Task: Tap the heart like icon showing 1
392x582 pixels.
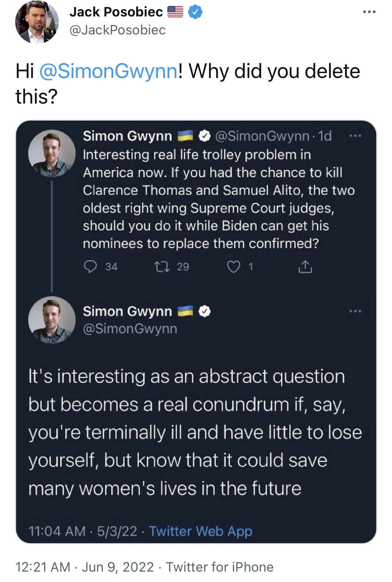Action: pos(233,267)
